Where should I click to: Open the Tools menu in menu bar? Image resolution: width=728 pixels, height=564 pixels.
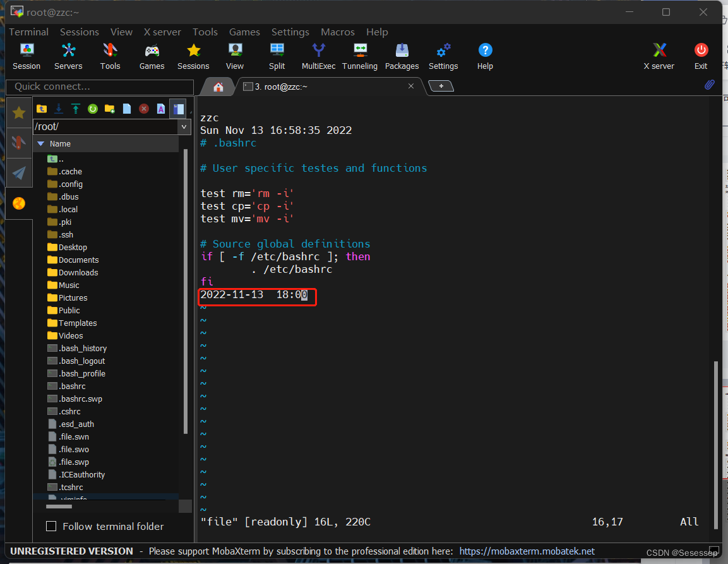click(x=205, y=32)
